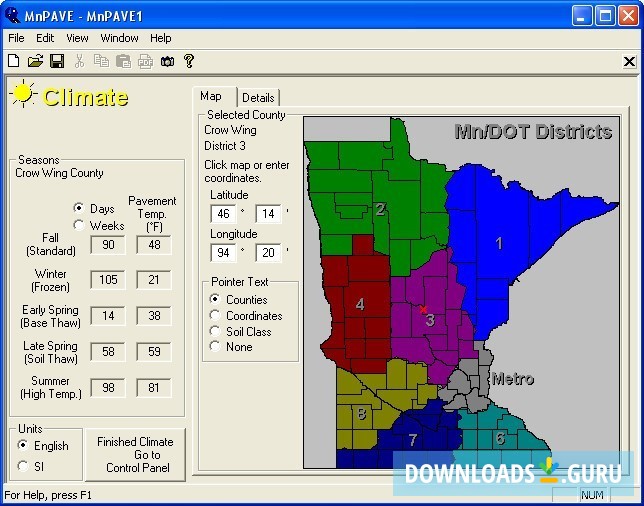Click the Copy toolbar icon

click(101, 61)
